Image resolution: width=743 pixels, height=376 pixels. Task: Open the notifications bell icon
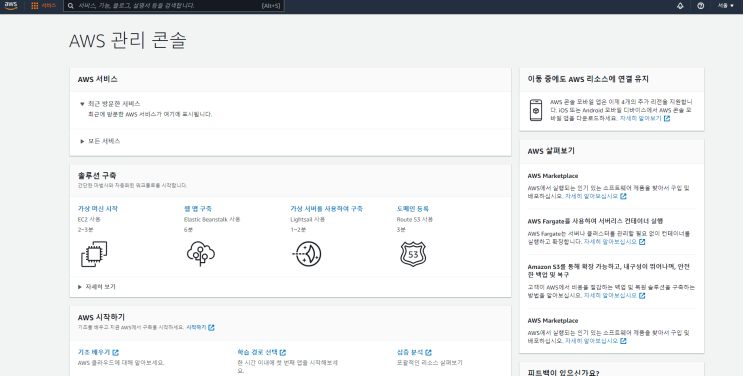680,6
